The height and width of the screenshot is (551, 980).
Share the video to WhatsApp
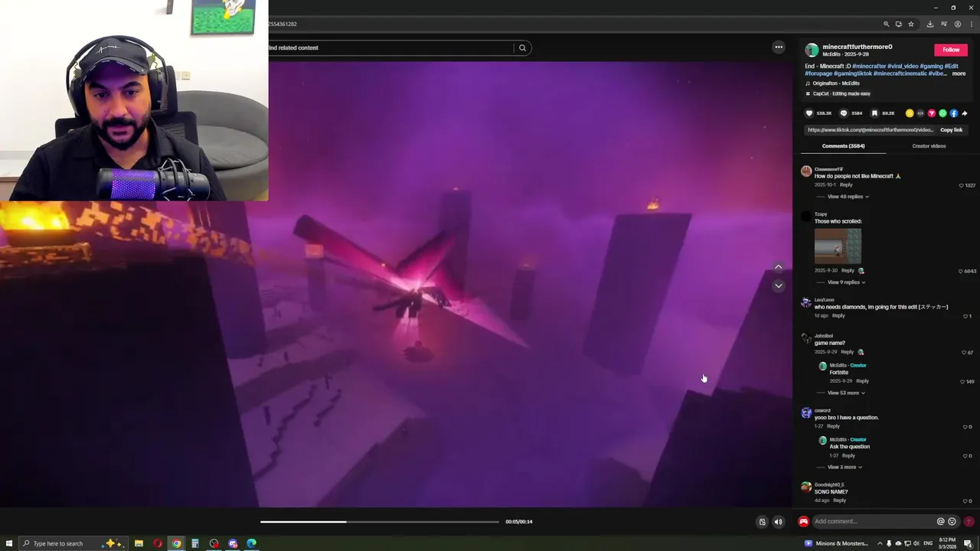pos(942,113)
